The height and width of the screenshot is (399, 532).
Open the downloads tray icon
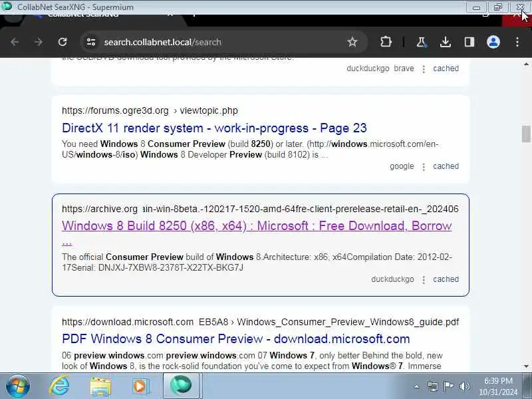click(445, 42)
